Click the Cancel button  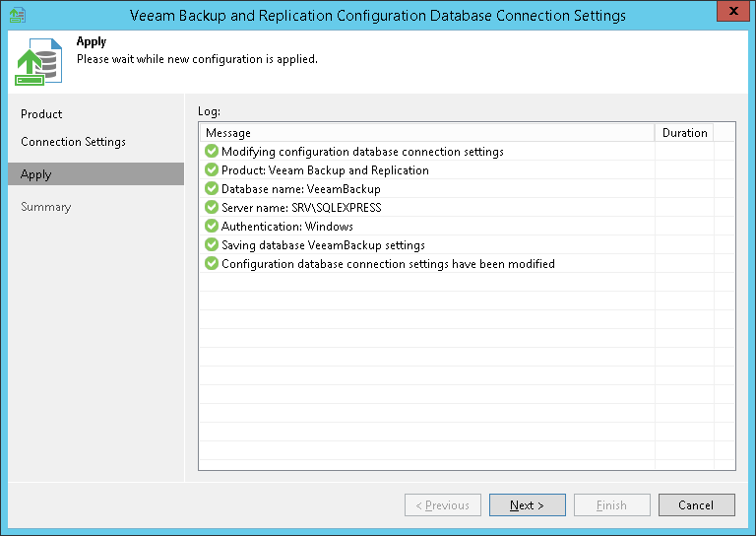click(x=696, y=505)
